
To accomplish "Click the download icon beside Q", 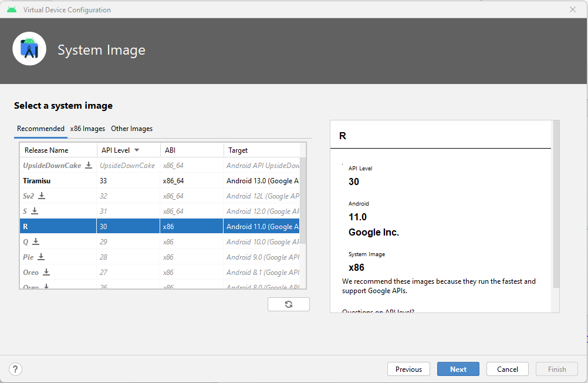I will tap(36, 241).
